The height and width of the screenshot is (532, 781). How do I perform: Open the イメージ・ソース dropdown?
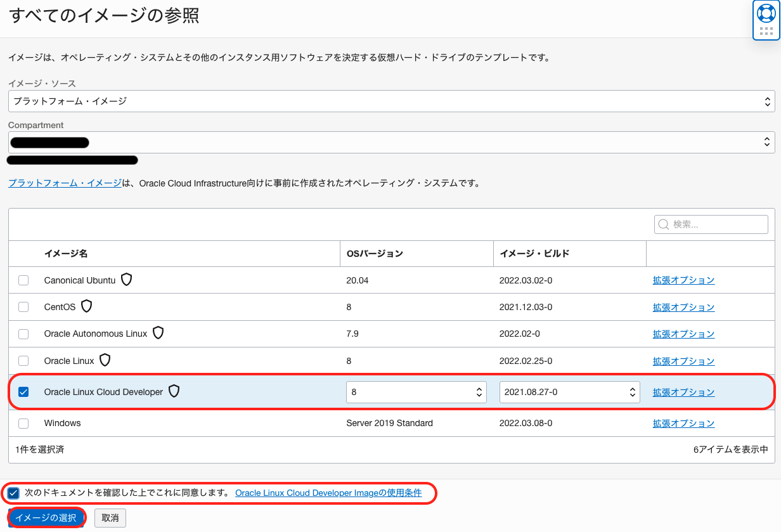[x=391, y=101]
